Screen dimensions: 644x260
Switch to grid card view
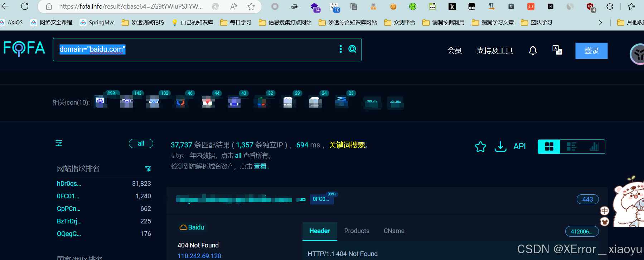pos(549,146)
